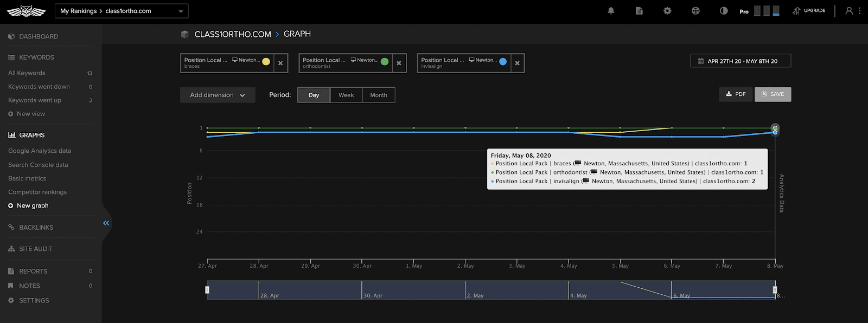Create a New graph in the sidebar
This screenshot has width=868, height=323.
tap(28, 205)
